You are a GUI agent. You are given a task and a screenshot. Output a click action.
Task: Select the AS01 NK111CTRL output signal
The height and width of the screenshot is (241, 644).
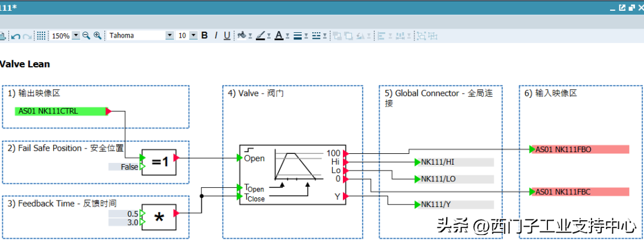coord(60,111)
